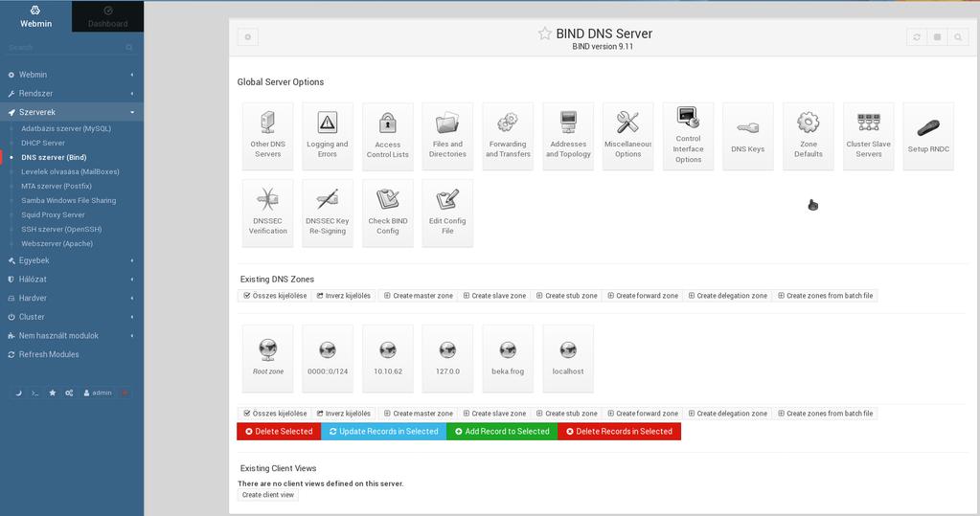Open Logging and Errors settings
This screenshot has width=980, height=516.
pos(328,136)
